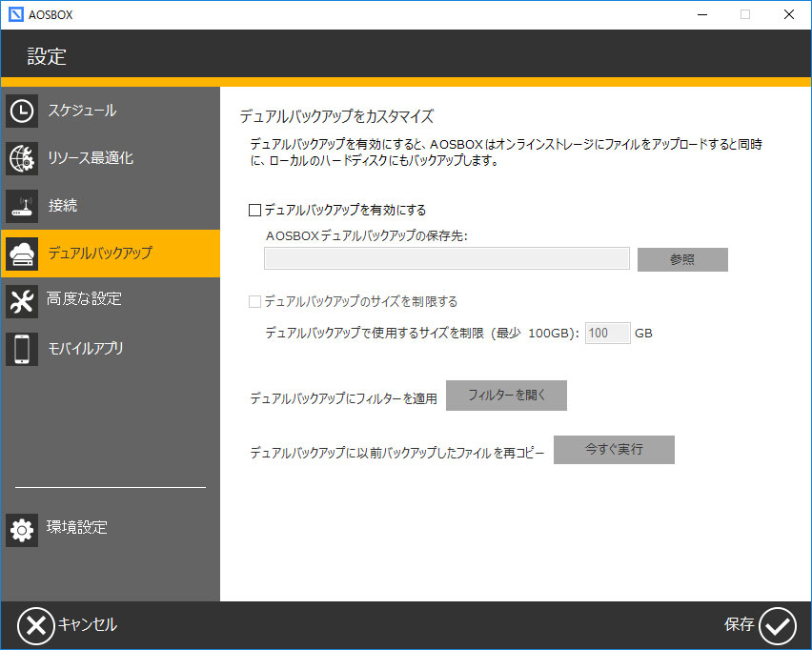The image size is (812, 650).
Task: Click the advanced settings wrench icon
Action: click(22, 301)
